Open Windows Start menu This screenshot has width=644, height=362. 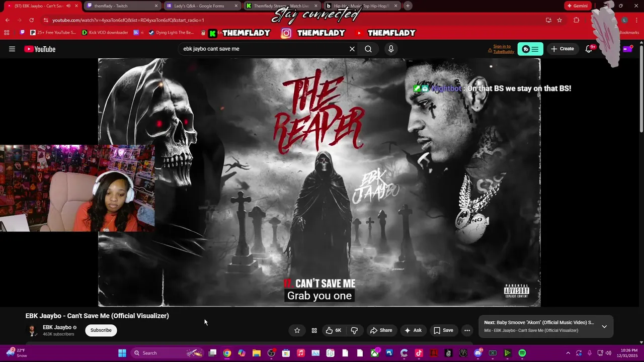122,353
